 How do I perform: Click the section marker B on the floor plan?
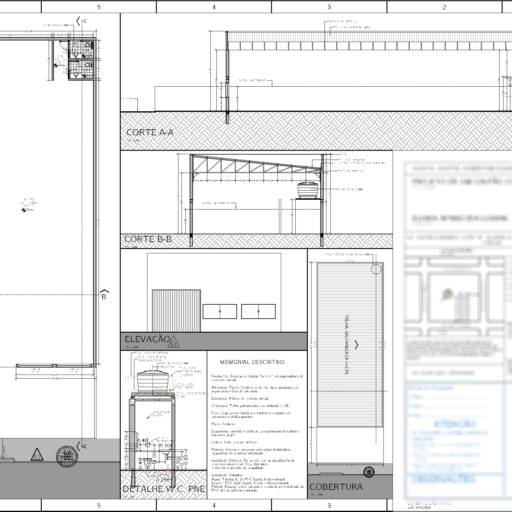104,295
